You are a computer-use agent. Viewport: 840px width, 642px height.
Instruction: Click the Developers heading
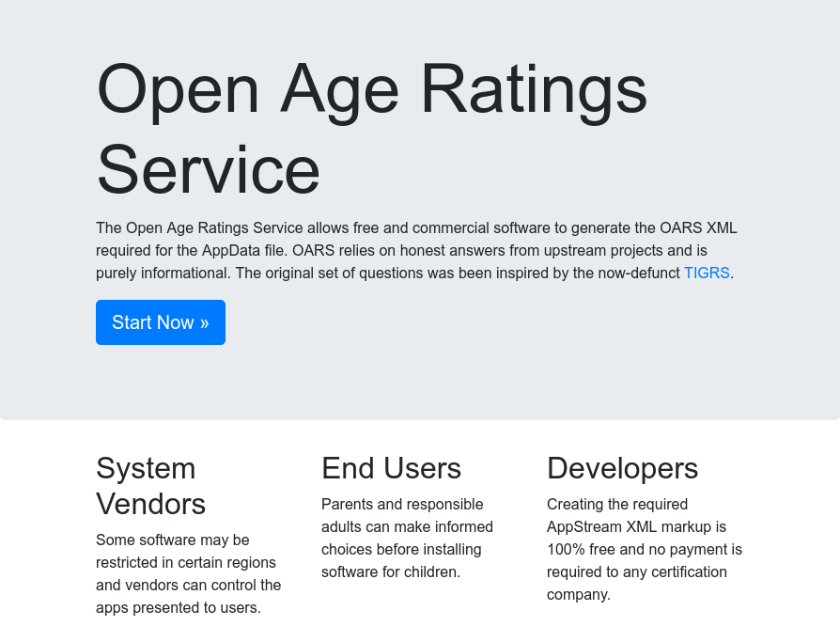click(x=623, y=468)
